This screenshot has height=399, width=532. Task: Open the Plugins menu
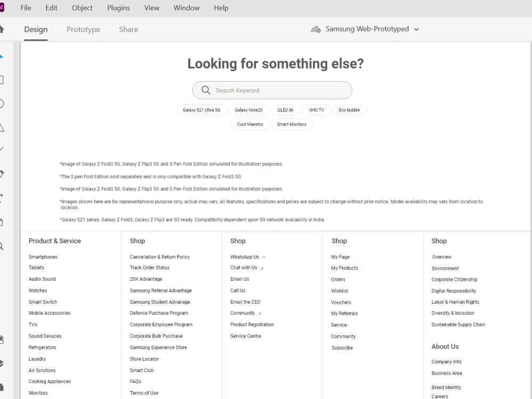[119, 8]
